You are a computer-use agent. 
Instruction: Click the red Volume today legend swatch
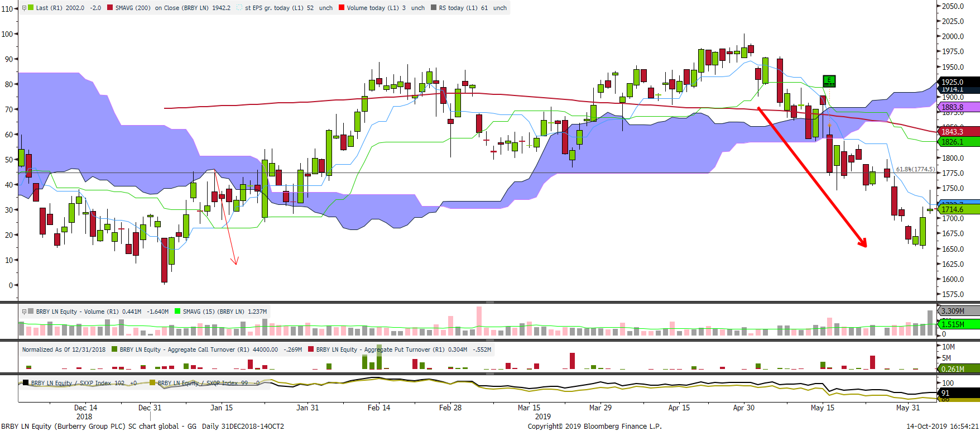point(342,8)
